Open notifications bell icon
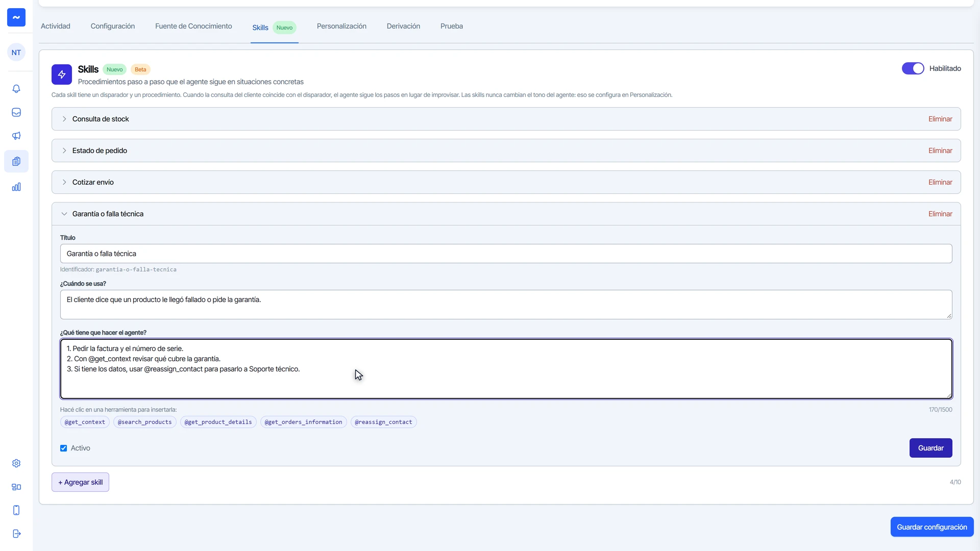The image size is (980, 551). pyautogui.click(x=16, y=89)
